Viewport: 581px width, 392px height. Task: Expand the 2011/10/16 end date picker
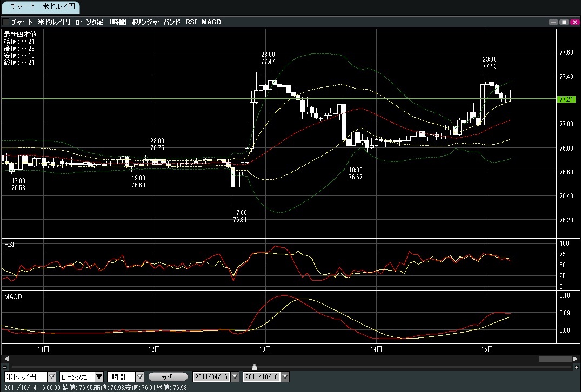pyautogui.click(x=285, y=376)
